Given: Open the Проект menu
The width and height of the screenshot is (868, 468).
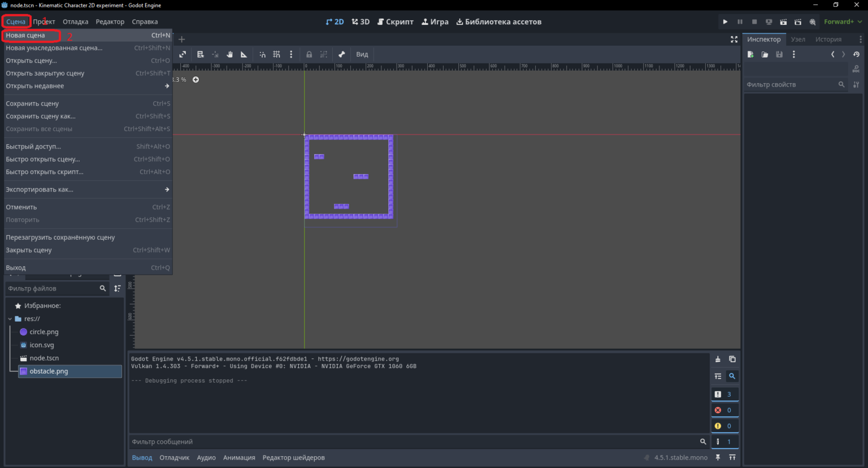Looking at the screenshot, I should click(x=44, y=22).
